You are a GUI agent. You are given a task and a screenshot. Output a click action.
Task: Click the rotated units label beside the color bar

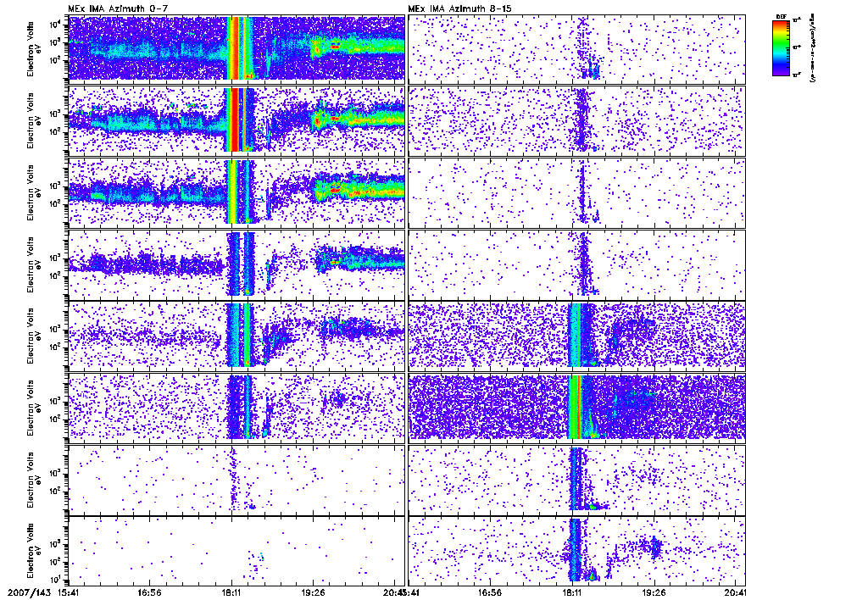click(x=811, y=48)
